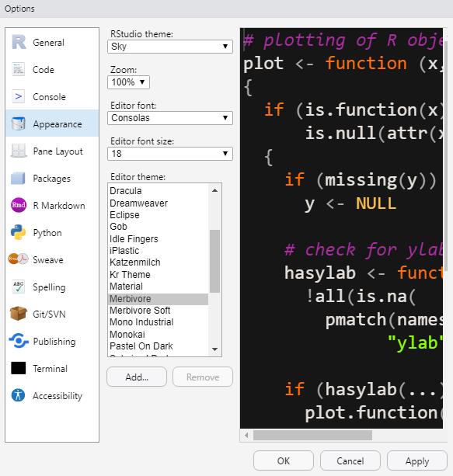This screenshot has height=476, width=453.
Task: Pick the Monokai editor theme
Action: pyautogui.click(x=158, y=334)
